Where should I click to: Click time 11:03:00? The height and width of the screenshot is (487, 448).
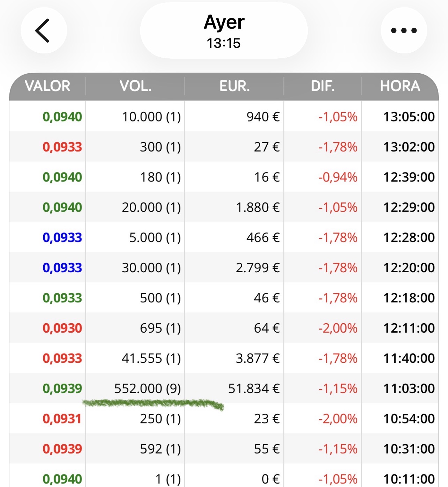tap(409, 389)
